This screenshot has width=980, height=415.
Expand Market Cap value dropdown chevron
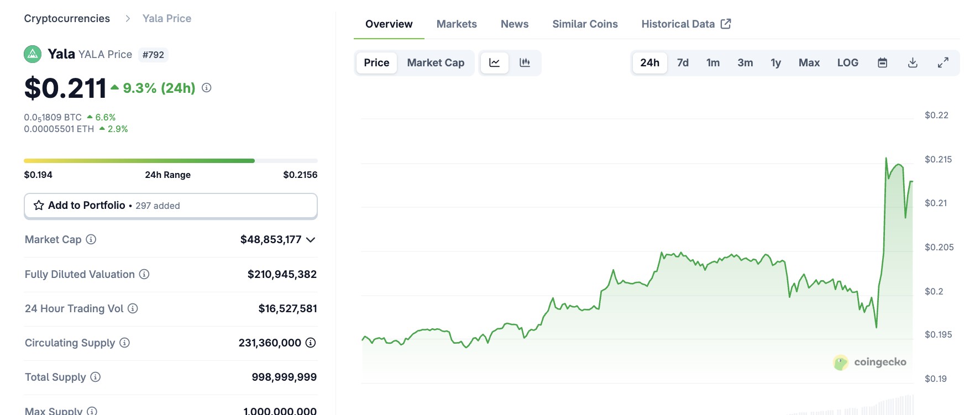click(x=311, y=240)
